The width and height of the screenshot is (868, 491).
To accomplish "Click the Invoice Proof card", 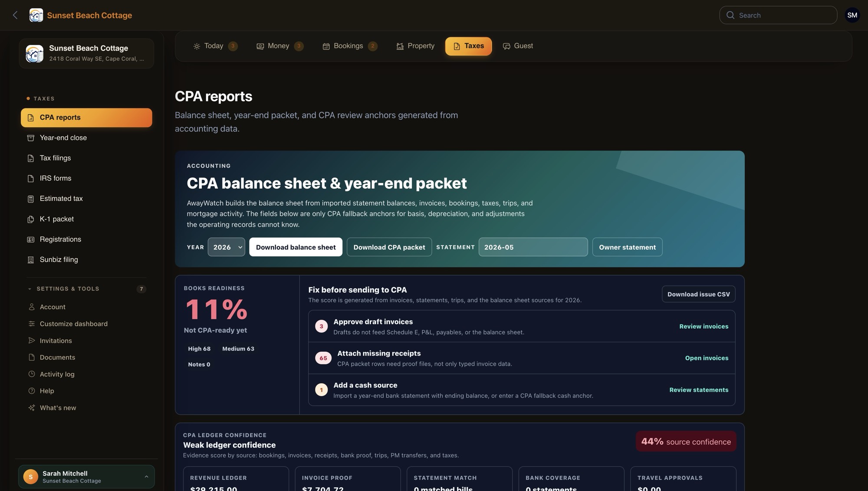I will pyautogui.click(x=348, y=479).
